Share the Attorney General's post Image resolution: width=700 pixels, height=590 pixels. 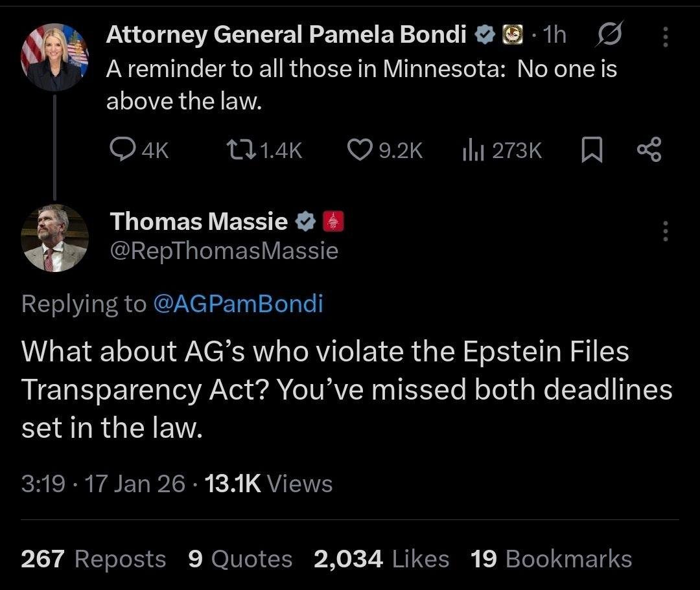point(648,151)
